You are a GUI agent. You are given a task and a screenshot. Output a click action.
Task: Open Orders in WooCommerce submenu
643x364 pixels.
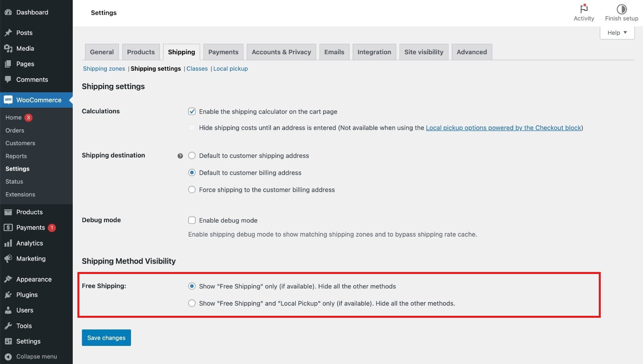tap(15, 130)
